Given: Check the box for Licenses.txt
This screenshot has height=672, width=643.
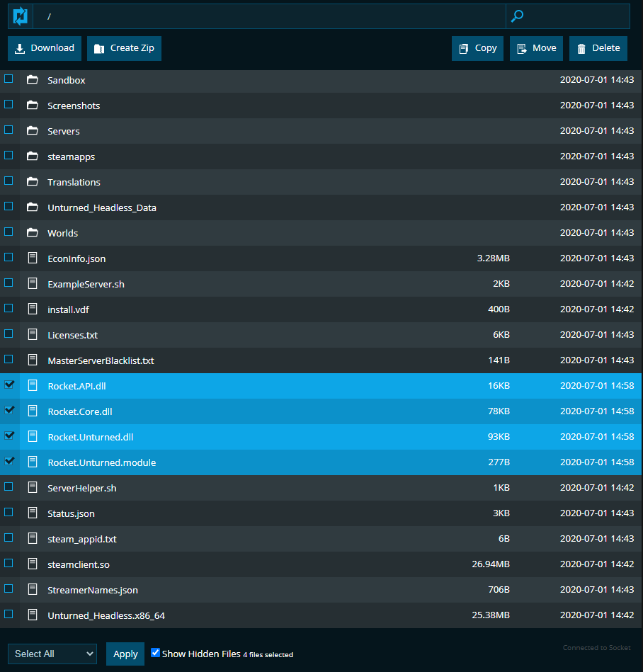Looking at the screenshot, I should pos(8,334).
